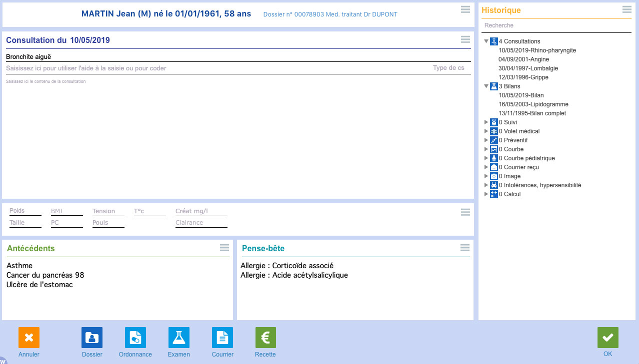Viewport: 639px width, 364px height.
Task: Open the 16/05/2003-Lipidogramme bilan entry
Action: click(x=533, y=104)
